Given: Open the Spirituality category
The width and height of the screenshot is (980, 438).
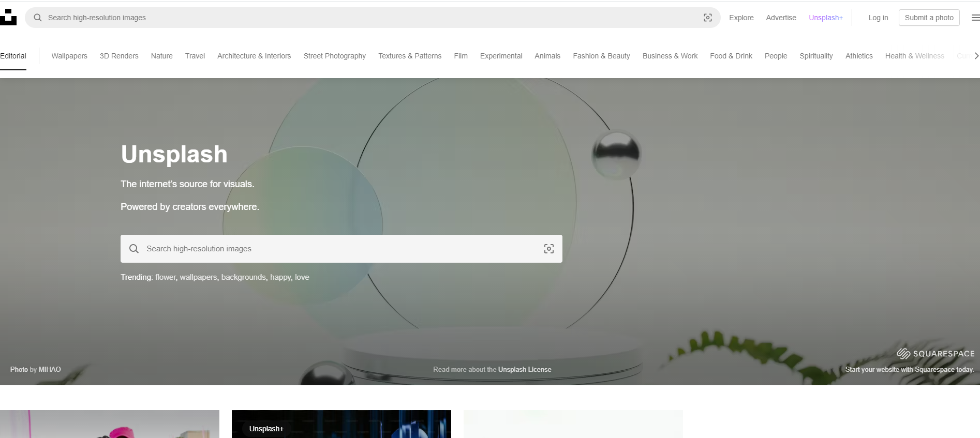Looking at the screenshot, I should [816, 56].
